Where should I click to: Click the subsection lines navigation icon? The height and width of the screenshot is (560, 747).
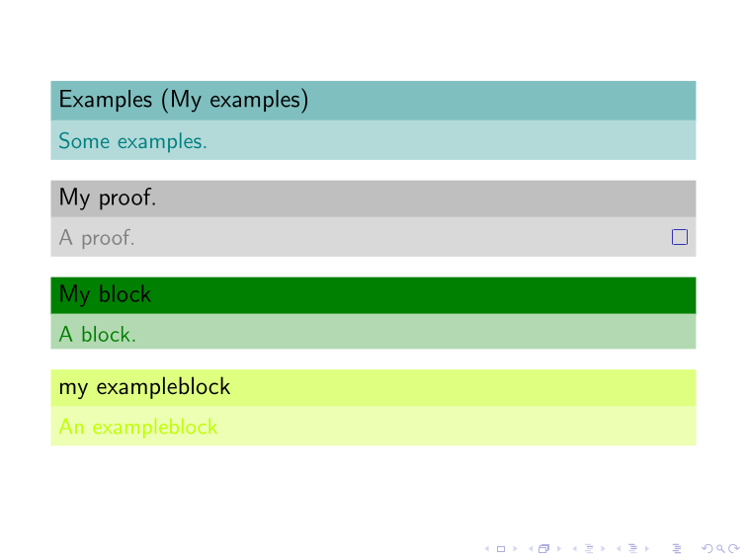click(589, 548)
